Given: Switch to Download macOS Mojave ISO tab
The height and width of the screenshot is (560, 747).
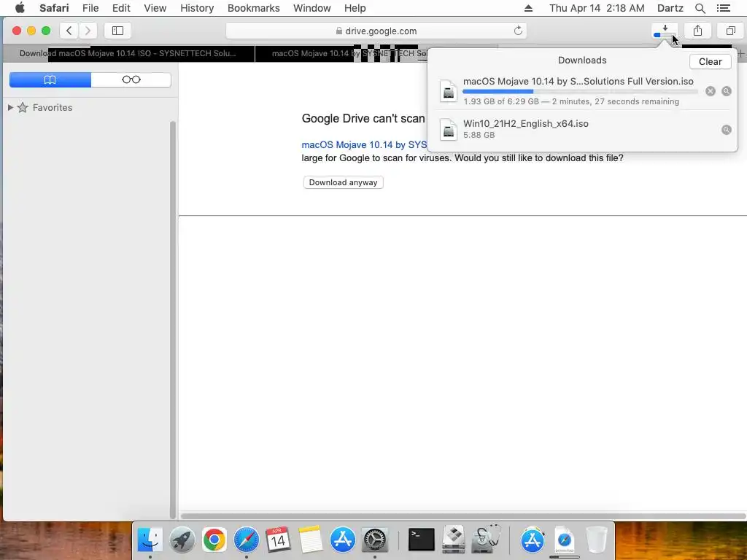Looking at the screenshot, I should coord(128,53).
